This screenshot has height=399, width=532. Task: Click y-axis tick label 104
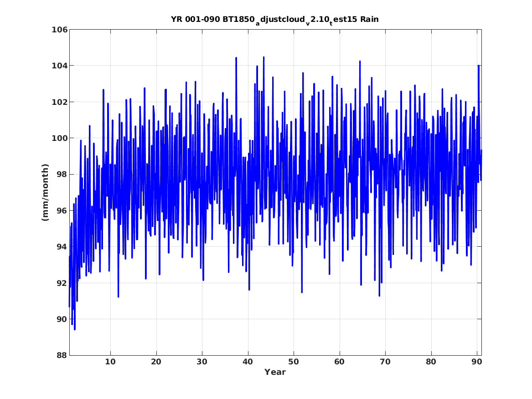(59, 66)
